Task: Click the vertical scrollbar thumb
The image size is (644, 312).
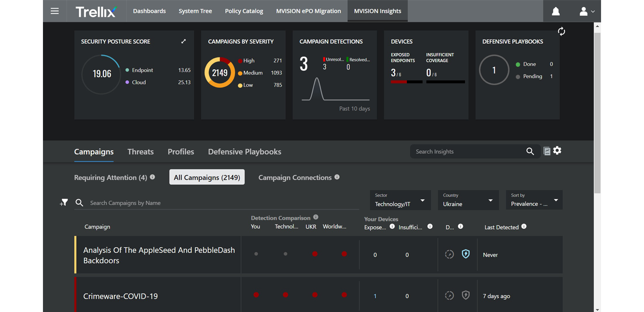Action: click(597, 112)
